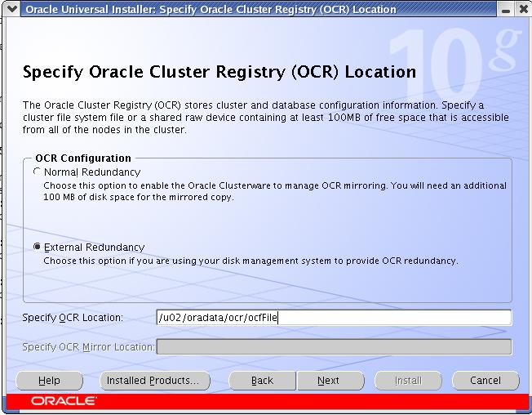The height and width of the screenshot is (415, 532).
Task: Click the greyed-out Install button
Action: (408, 381)
